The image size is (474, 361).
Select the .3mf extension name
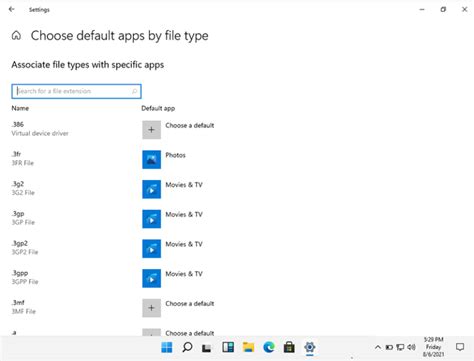click(x=18, y=302)
